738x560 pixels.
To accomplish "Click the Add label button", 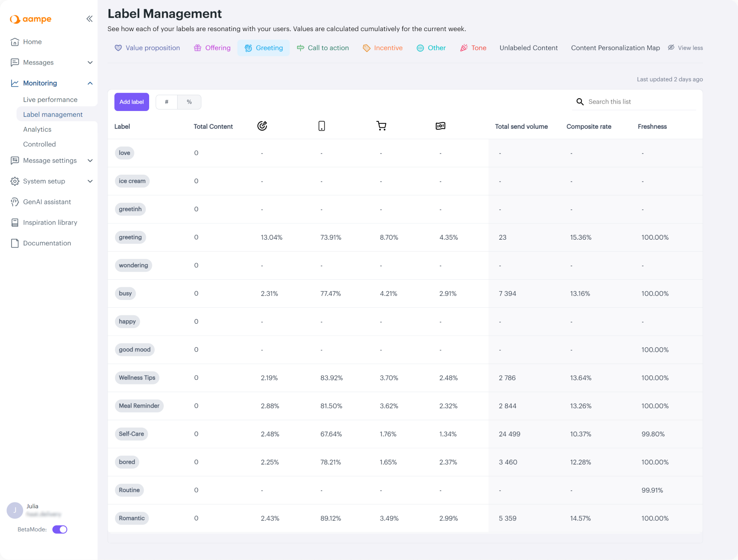I will tap(131, 102).
